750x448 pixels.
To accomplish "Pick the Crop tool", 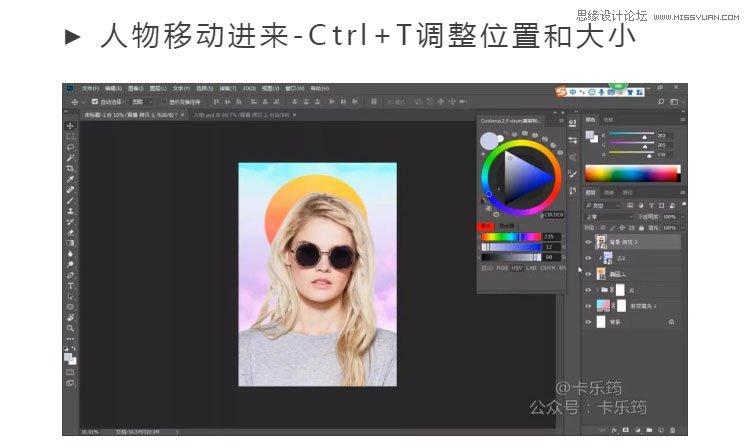I will pos(70,168).
